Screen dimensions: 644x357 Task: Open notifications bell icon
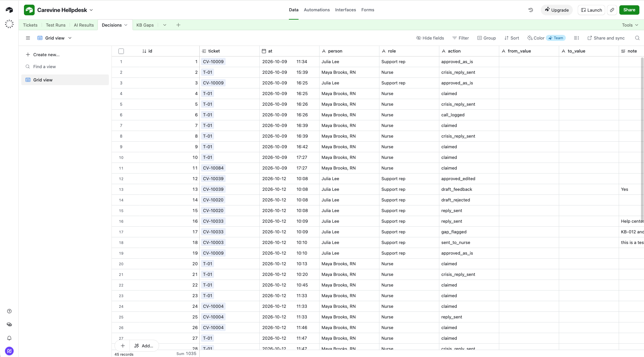click(x=9, y=338)
